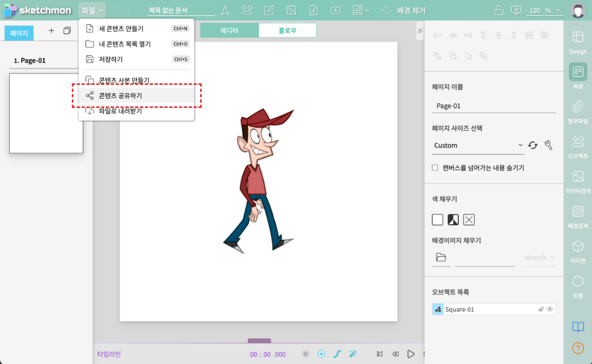The image size is (592, 364).
Task: Open the 이미지검색 panel
Action: (578, 182)
